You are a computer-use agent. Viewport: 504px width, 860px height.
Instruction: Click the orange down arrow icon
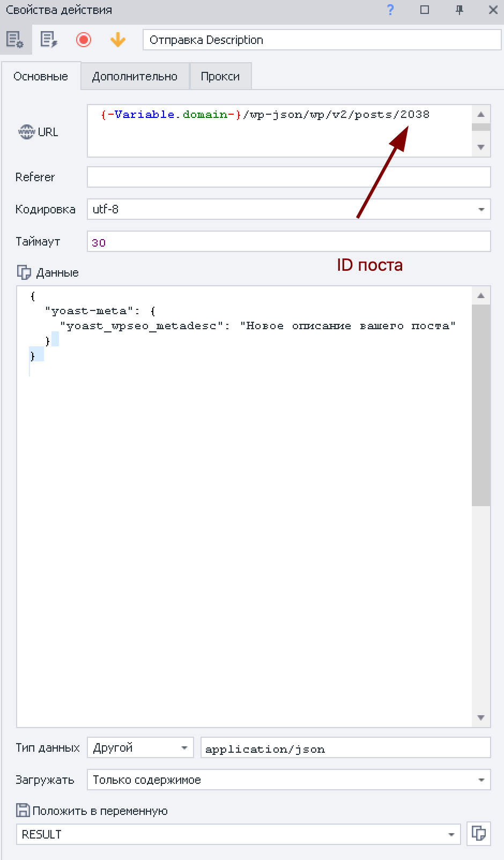point(117,40)
